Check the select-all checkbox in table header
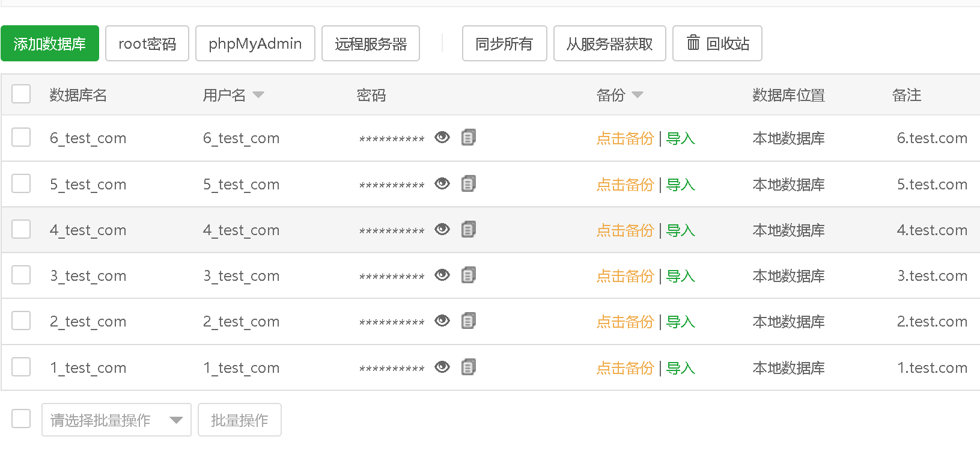The width and height of the screenshot is (980, 454). [21, 94]
